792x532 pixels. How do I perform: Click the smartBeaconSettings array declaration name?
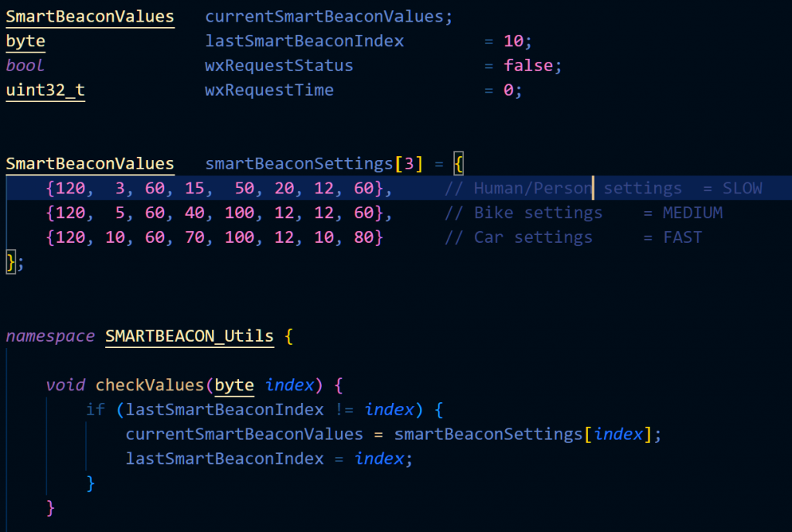[x=299, y=164]
